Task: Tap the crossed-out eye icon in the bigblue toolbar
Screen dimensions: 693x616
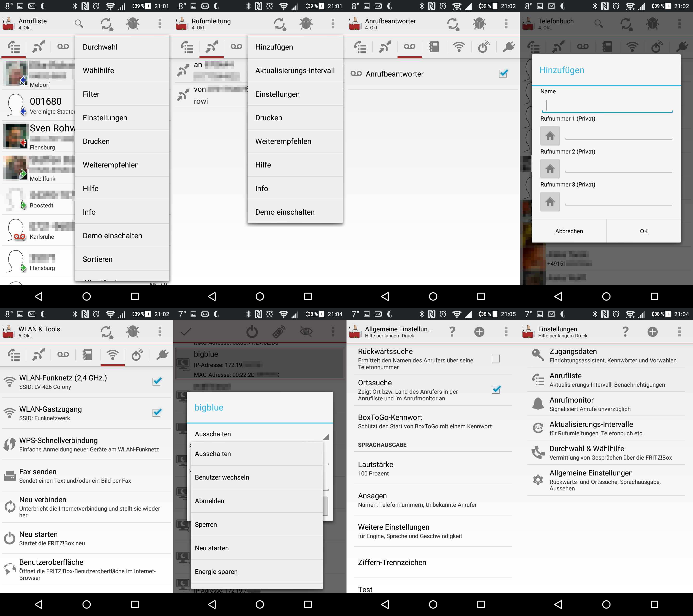Action: [x=306, y=332]
